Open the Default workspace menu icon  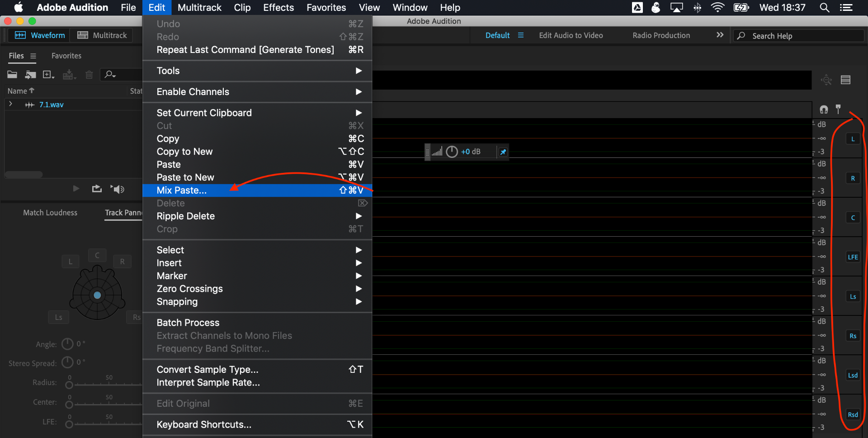click(521, 35)
